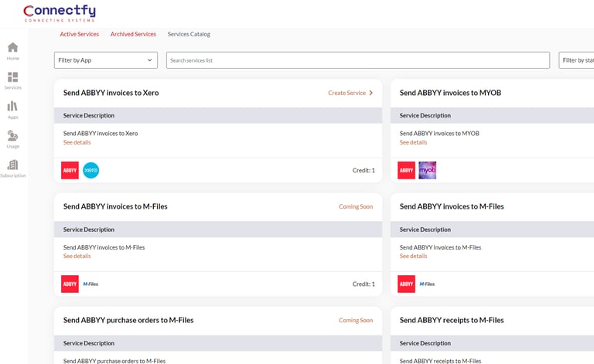594x364 pixels.
Task: Click the Connectfy logo
Action: click(60, 13)
